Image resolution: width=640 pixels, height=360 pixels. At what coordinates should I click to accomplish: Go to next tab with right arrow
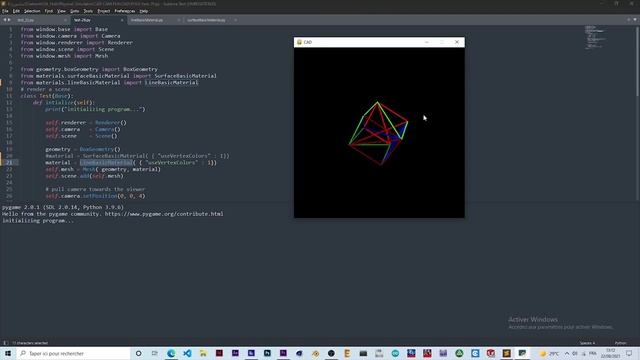coord(9,20)
